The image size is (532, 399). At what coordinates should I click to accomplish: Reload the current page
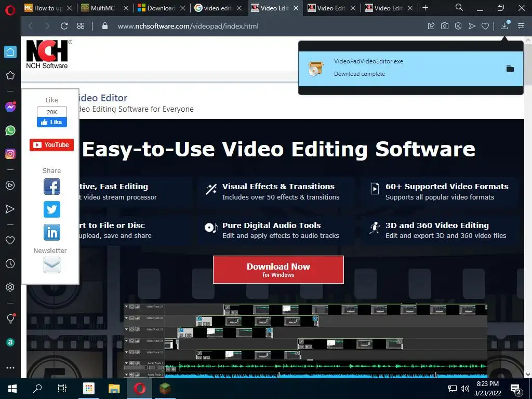(64, 26)
